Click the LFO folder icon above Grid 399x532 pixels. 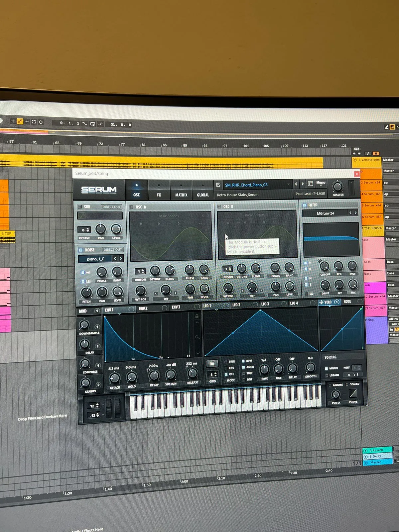[x=212, y=363]
